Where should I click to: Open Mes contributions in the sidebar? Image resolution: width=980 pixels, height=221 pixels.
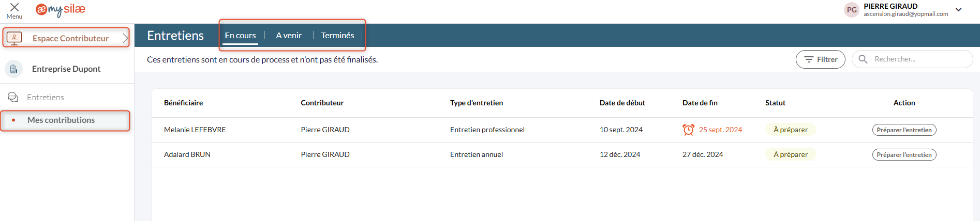point(61,120)
